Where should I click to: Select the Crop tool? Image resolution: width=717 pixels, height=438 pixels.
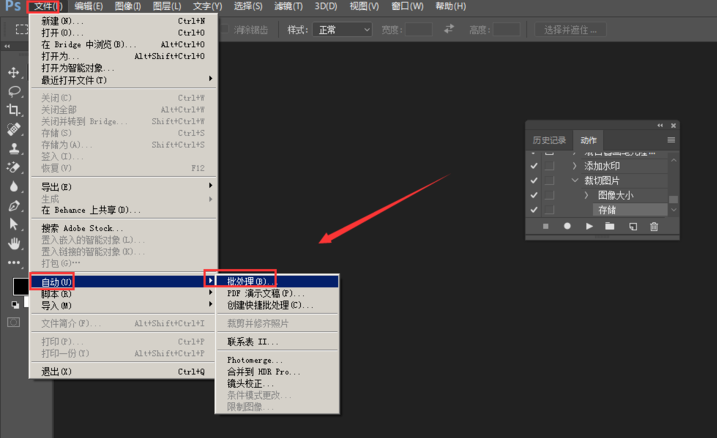(14, 110)
